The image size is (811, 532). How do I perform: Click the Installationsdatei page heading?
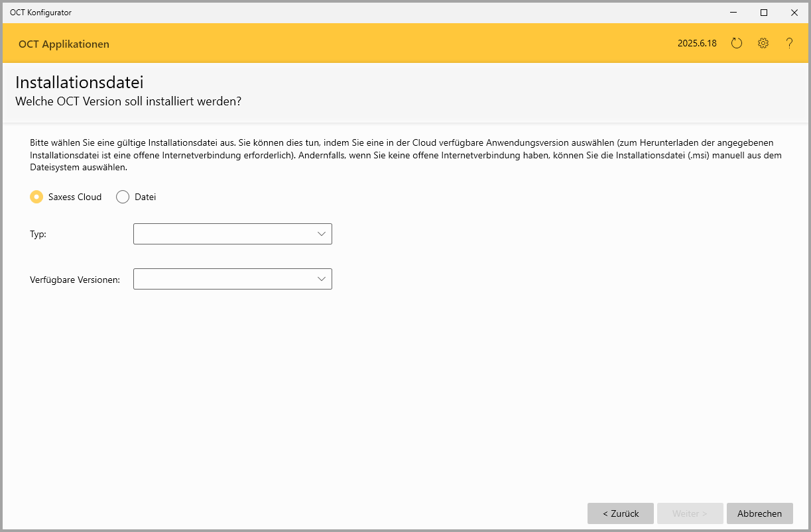tap(80, 83)
